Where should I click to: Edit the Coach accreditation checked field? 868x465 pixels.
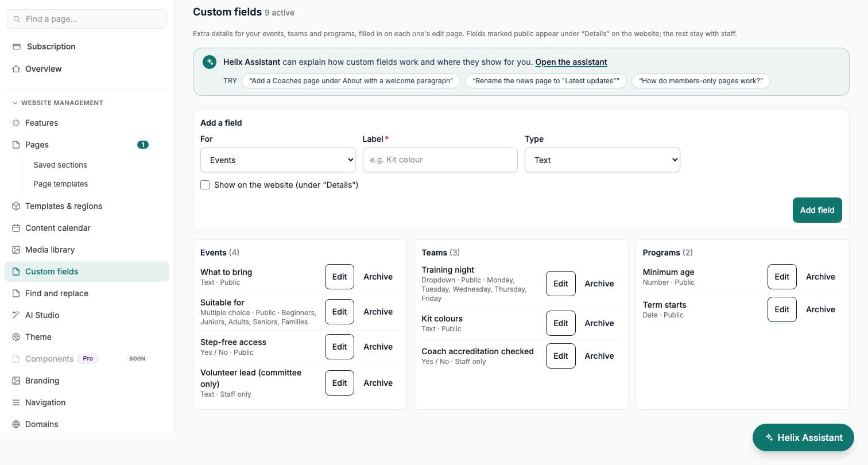[x=560, y=356]
